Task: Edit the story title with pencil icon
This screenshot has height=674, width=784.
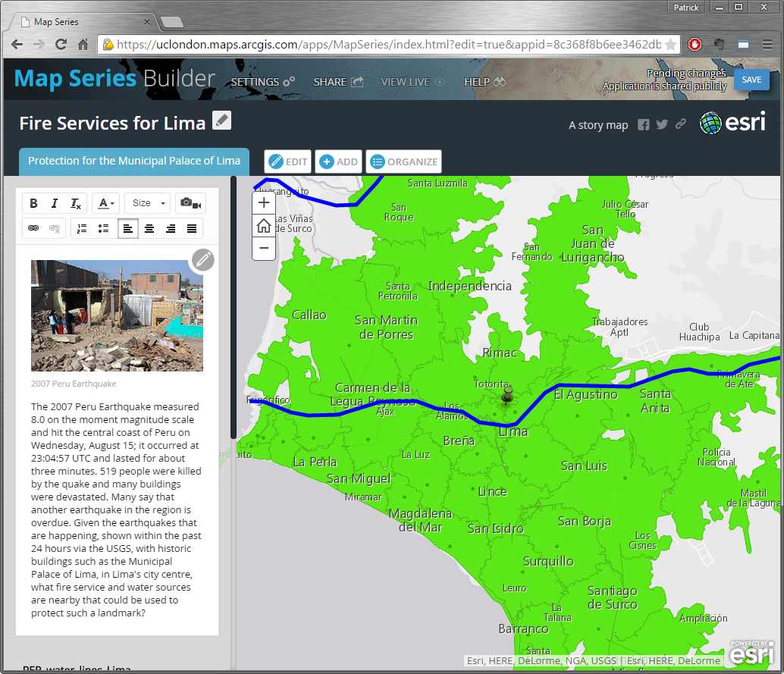Action: tap(221, 121)
